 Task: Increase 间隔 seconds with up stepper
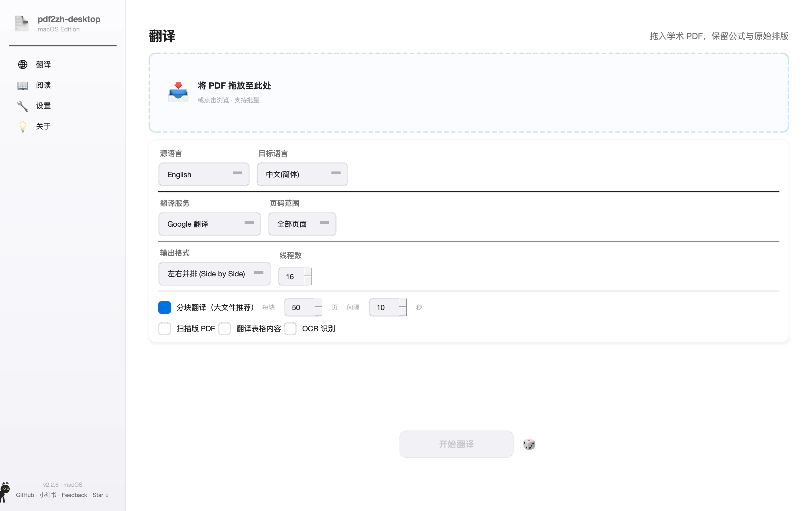pyautogui.click(x=403, y=303)
